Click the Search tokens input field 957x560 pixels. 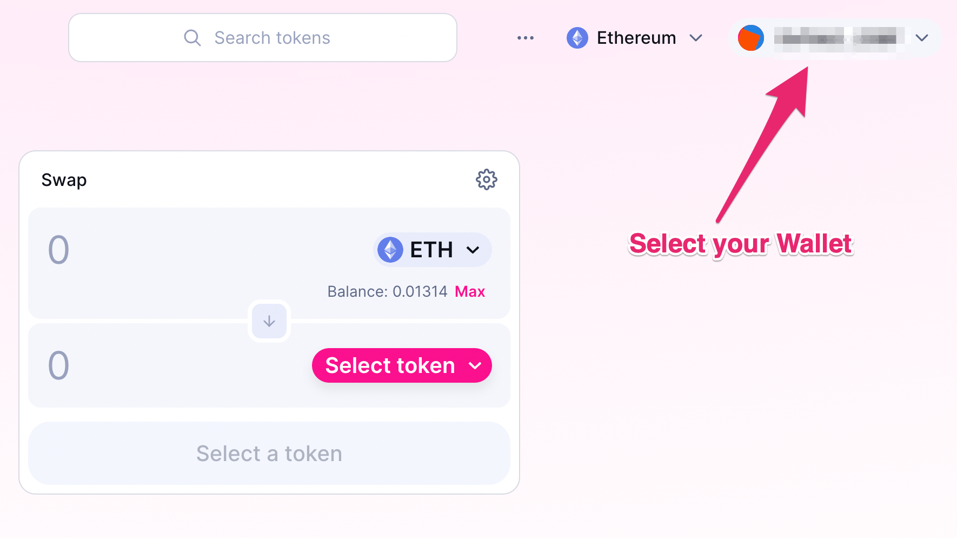pyautogui.click(x=263, y=38)
